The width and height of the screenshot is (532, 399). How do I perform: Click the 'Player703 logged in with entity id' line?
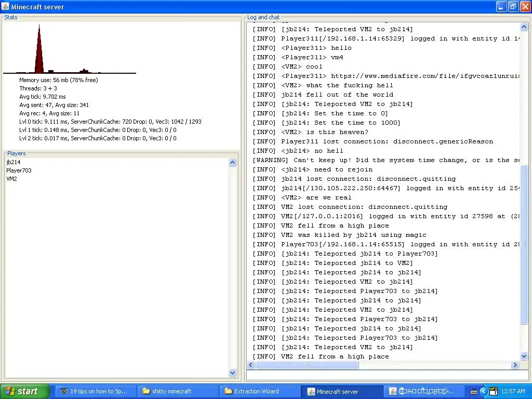click(x=386, y=244)
